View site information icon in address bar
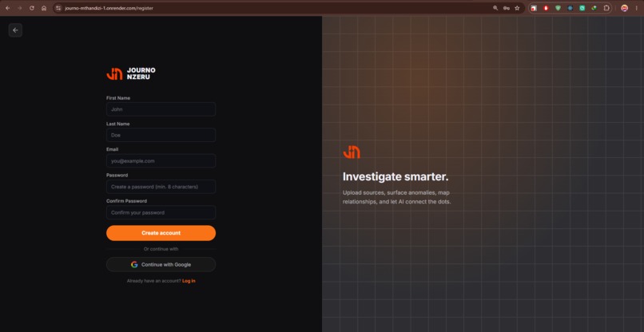 coord(58,8)
